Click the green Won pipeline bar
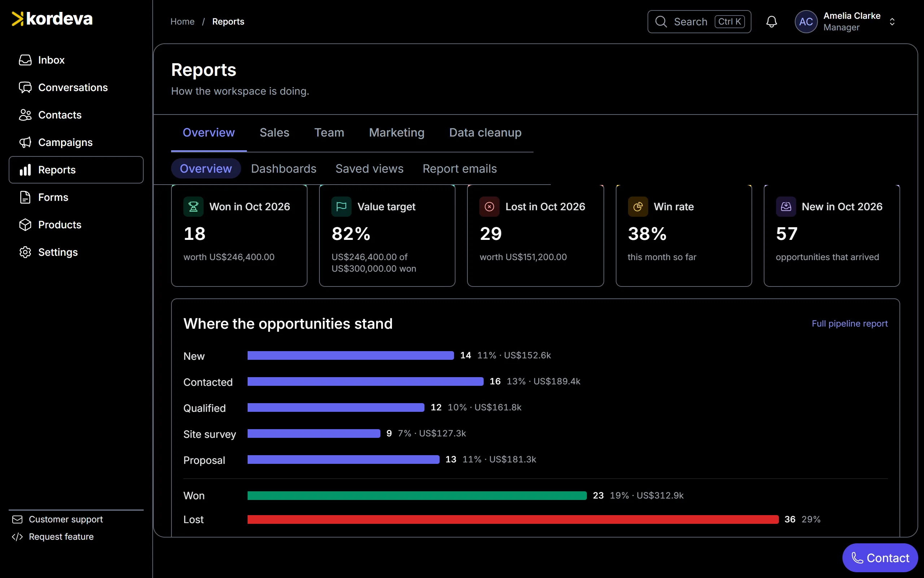Image resolution: width=924 pixels, height=578 pixels. pos(417,496)
